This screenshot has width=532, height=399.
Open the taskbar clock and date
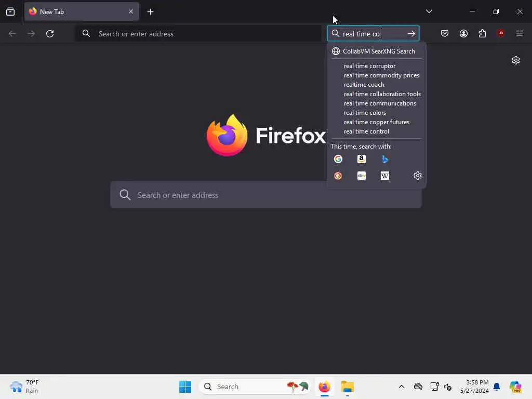click(x=474, y=387)
